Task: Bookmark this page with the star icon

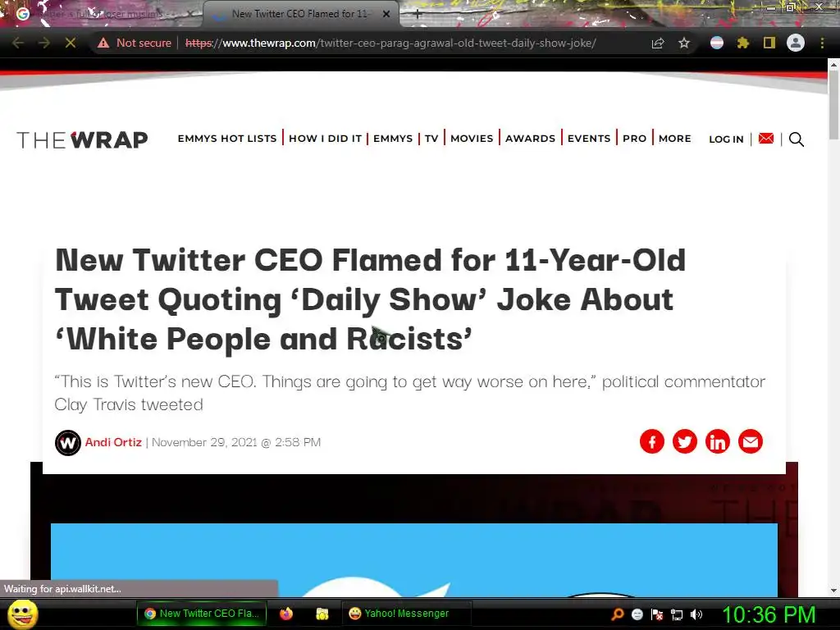Action: 684,43
